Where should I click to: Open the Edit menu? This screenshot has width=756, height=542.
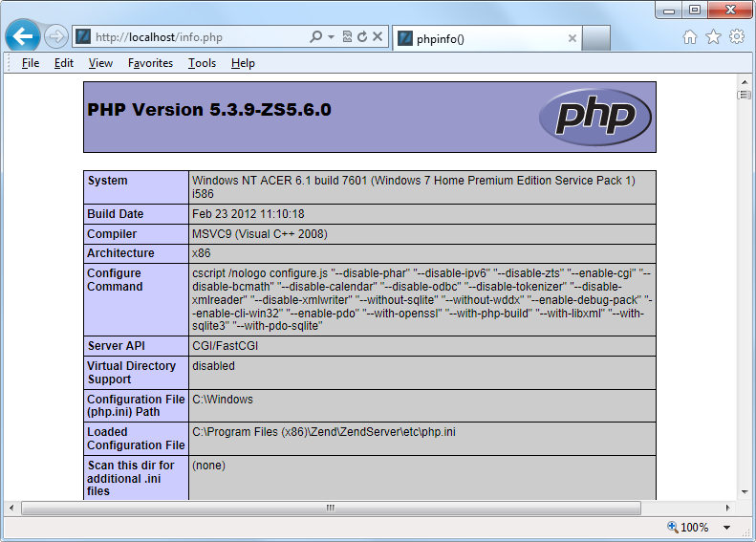64,63
